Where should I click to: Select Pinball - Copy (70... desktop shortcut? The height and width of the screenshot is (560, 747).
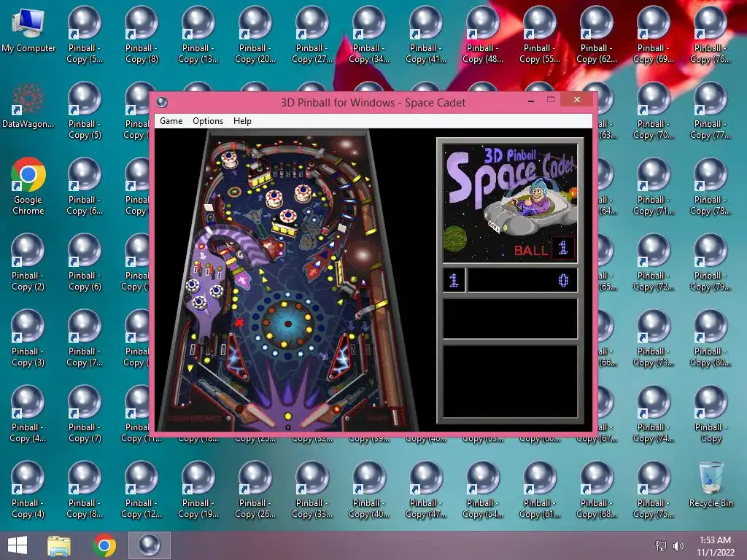coord(654,111)
